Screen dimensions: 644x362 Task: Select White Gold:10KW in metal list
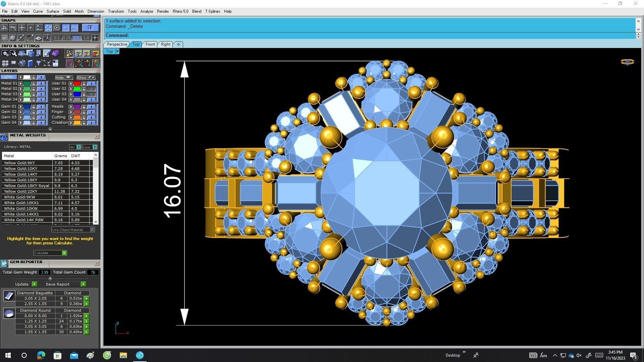coord(21,208)
